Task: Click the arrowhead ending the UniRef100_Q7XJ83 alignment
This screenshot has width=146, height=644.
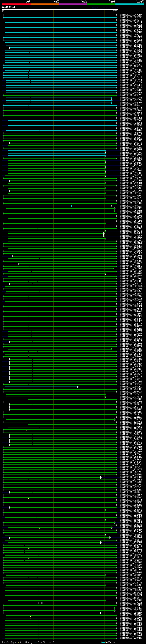Action: point(112,98)
